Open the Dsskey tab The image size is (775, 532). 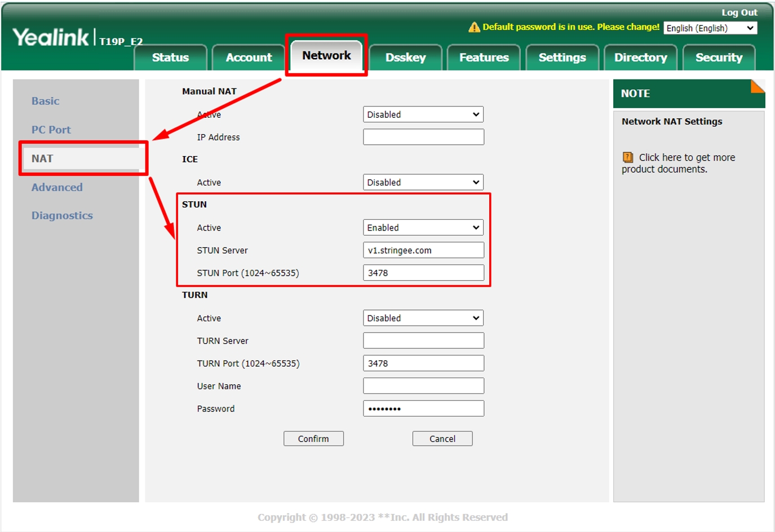tap(405, 57)
